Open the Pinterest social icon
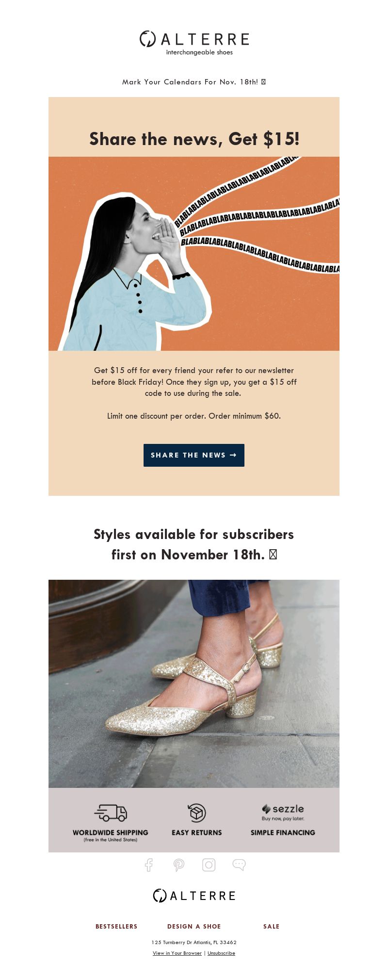Viewport: 388px width, 980px height. tap(179, 865)
